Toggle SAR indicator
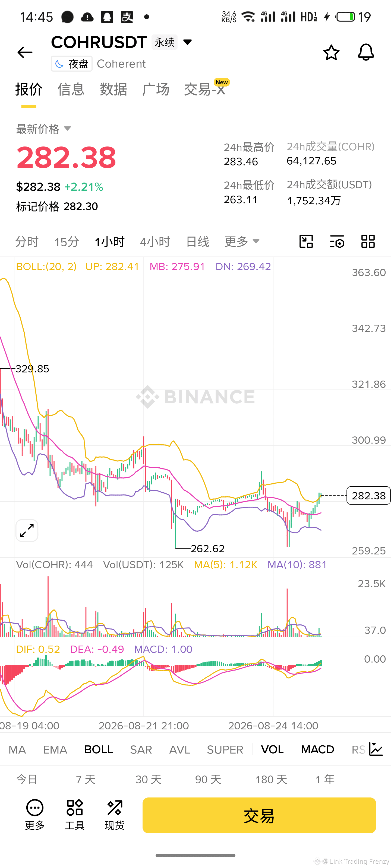This screenshot has height=868, width=391. pyautogui.click(x=141, y=749)
